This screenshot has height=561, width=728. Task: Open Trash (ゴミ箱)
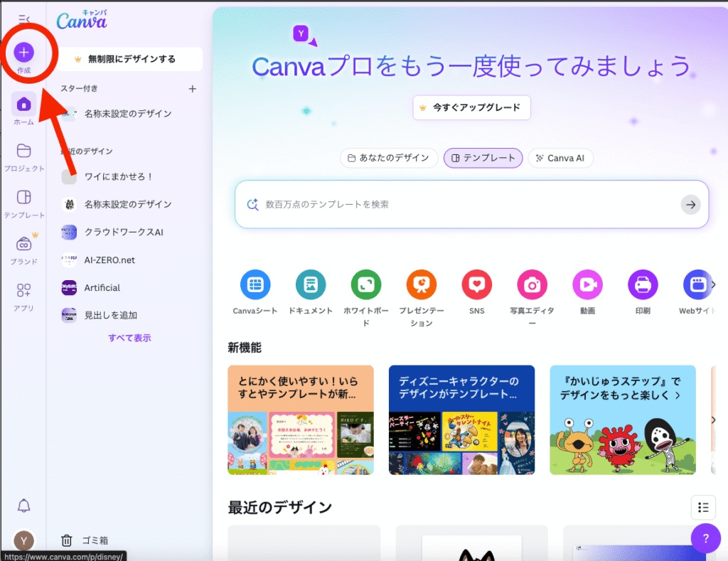click(x=85, y=540)
